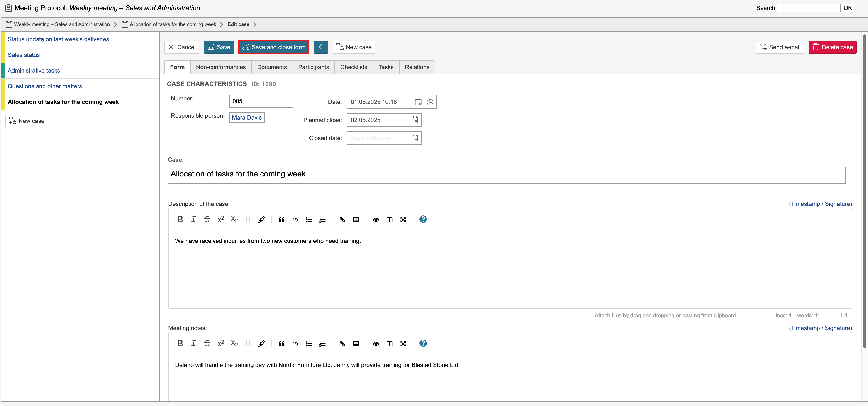Open editor help in the description toolbar
Image resolution: width=868 pixels, height=406 pixels.
(423, 219)
